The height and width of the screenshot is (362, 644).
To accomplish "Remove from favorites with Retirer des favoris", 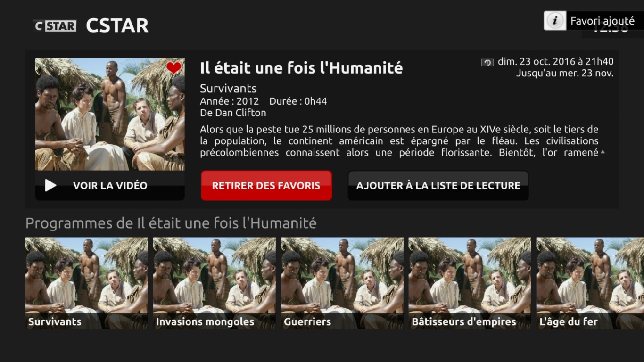I will point(266,185).
